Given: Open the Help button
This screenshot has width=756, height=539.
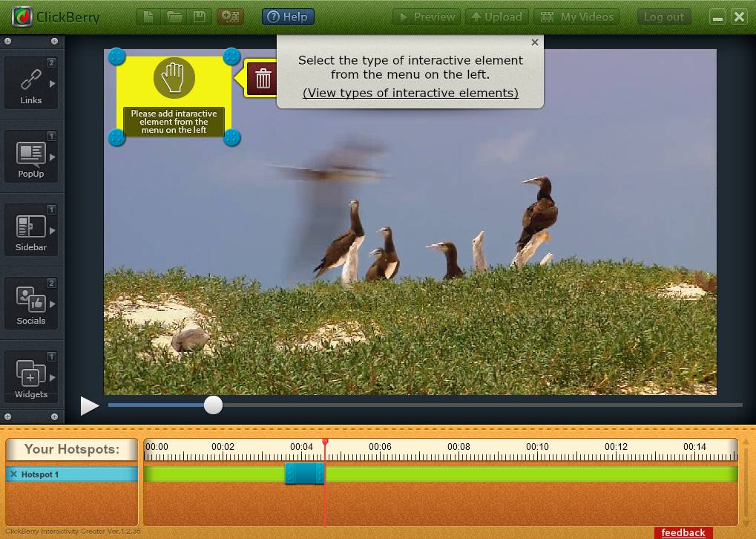Looking at the screenshot, I should (x=288, y=16).
